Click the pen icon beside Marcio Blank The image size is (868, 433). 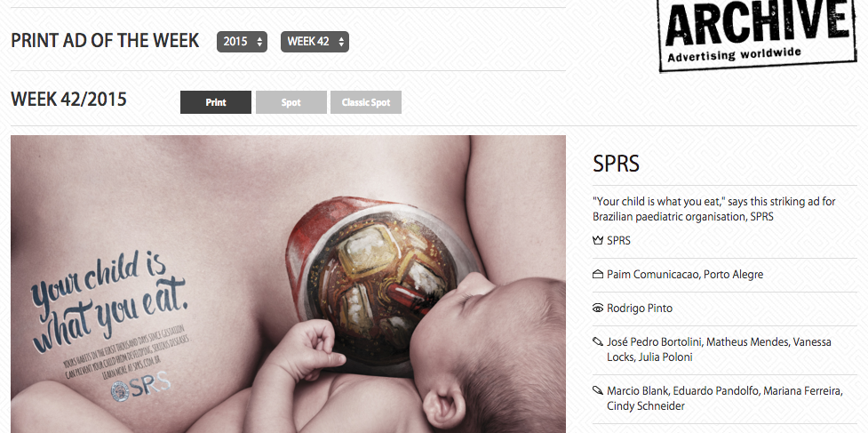pyautogui.click(x=597, y=391)
